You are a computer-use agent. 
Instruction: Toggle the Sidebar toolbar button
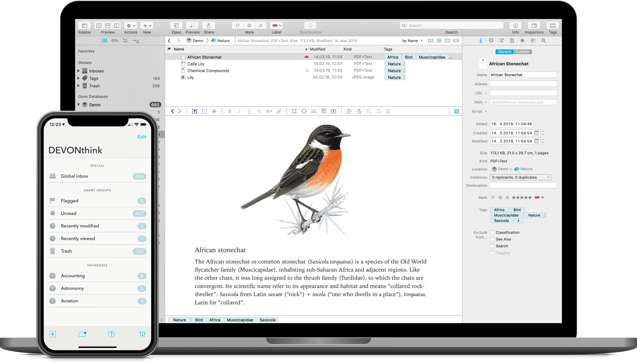click(x=84, y=25)
